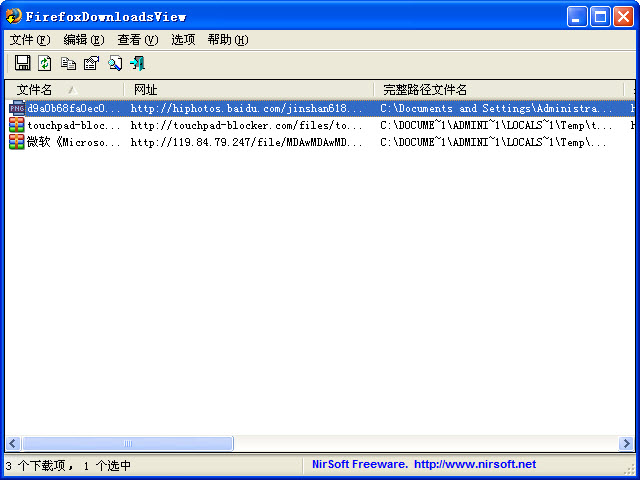Click the Copy selected items icon
The height and width of the screenshot is (480, 640).
point(68,63)
